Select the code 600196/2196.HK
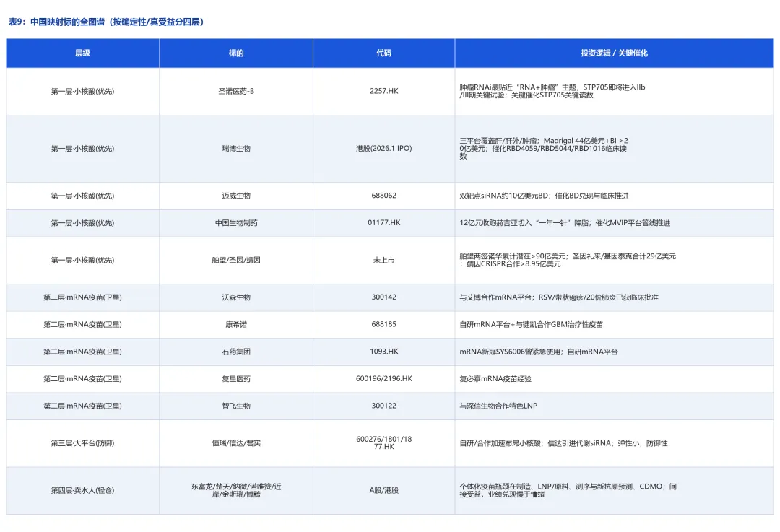This screenshot has height=532, width=780. (x=384, y=378)
